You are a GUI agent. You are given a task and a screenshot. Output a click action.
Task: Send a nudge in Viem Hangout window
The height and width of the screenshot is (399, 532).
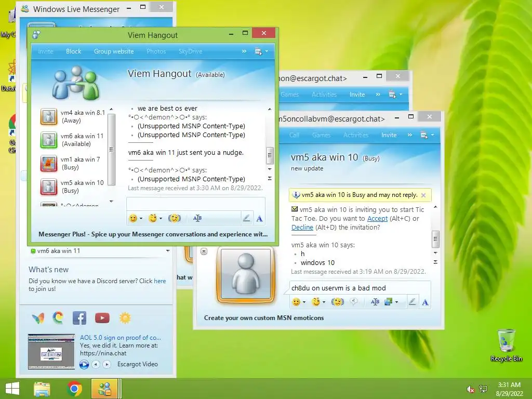(175, 218)
